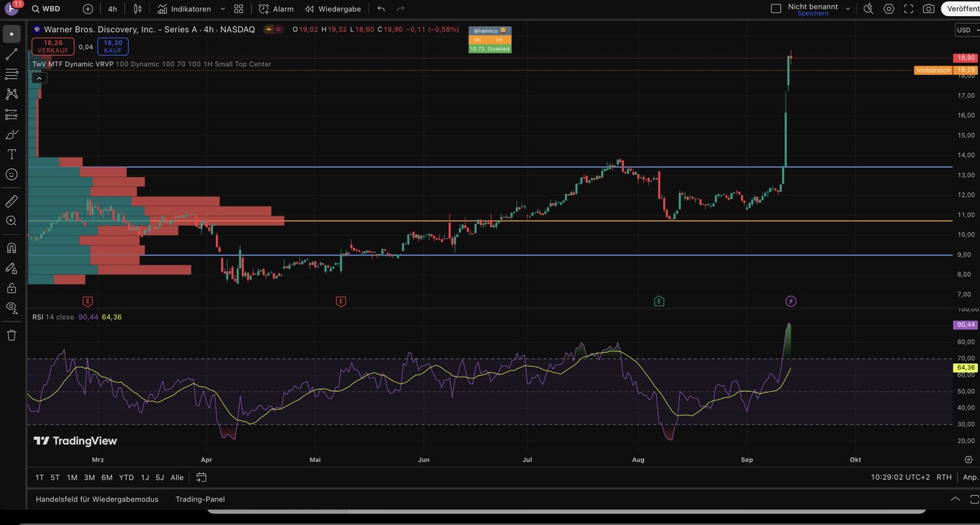The width and height of the screenshot is (980, 525).
Task: Select the 5J date range
Action: point(160,478)
